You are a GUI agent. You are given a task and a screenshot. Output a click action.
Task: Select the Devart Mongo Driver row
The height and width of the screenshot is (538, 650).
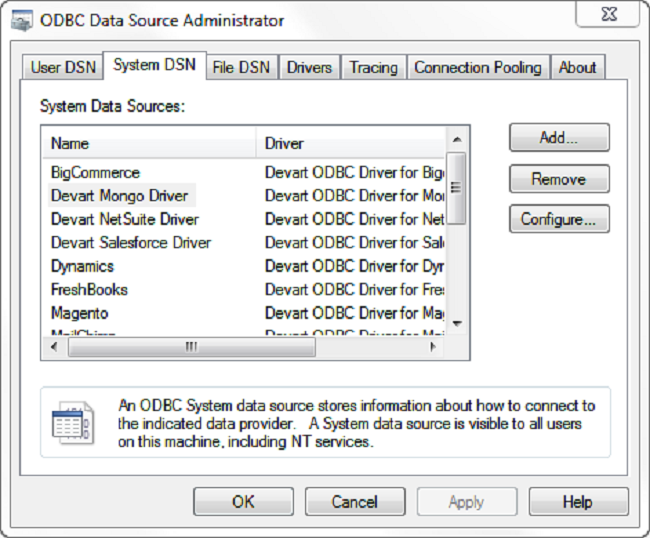pyautogui.click(x=120, y=196)
